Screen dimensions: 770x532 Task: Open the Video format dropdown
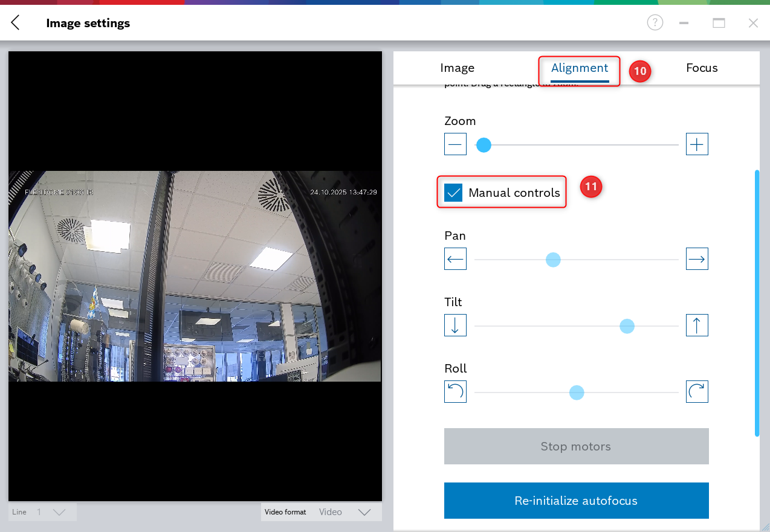[x=364, y=512]
